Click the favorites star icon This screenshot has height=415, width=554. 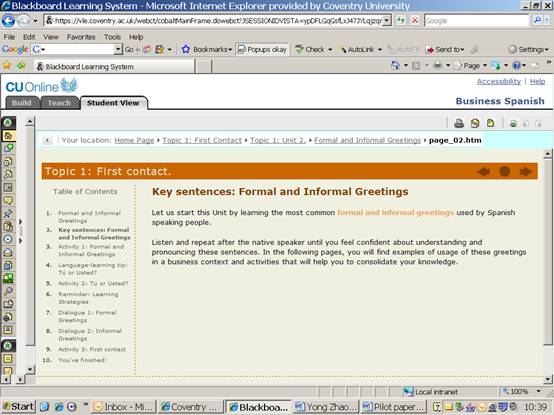click(6, 65)
